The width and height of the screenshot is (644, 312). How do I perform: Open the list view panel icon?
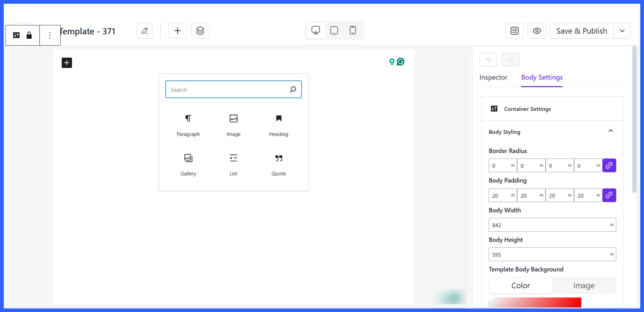pyautogui.click(x=515, y=31)
